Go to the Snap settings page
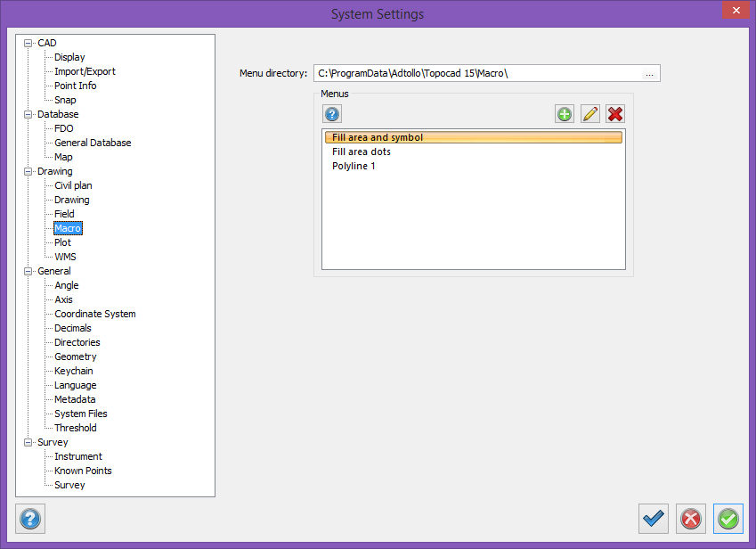The image size is (756, 549). 65,100
